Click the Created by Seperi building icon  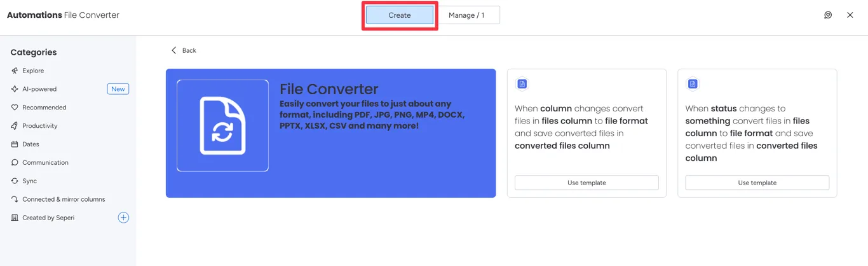[15, 218]
